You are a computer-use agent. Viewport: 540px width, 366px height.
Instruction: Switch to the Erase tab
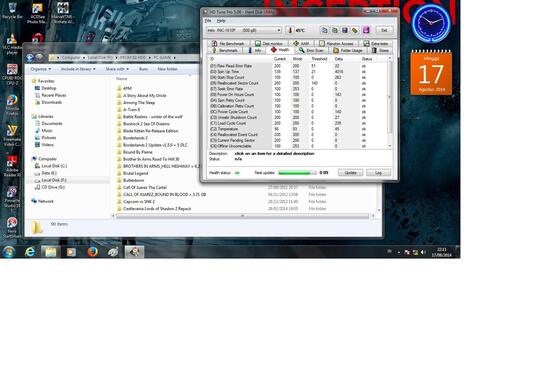380,50
